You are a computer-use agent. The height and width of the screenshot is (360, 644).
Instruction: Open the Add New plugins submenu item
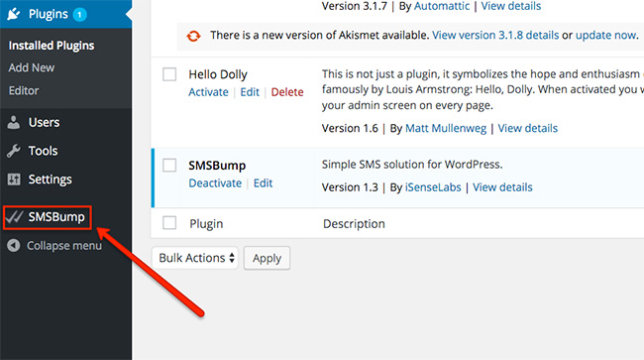pyautogui.click(x=32, y=67)
